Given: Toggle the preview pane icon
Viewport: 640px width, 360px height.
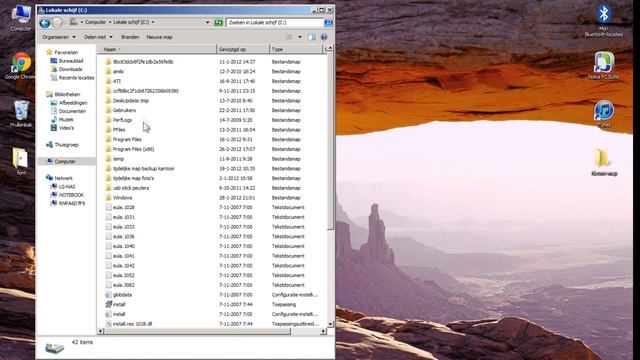Looking at the screenshot, I should pos(311,37).
